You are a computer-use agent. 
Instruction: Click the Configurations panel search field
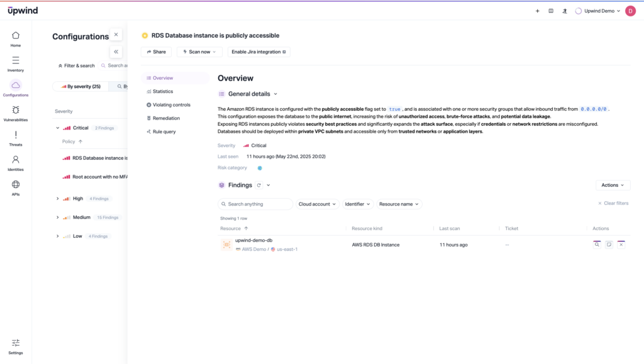pos(114,65)
